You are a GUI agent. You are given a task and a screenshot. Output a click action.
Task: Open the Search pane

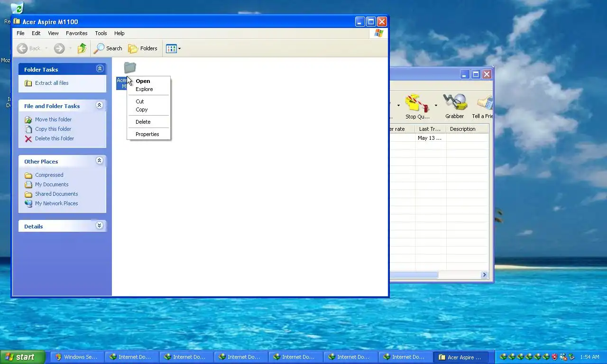108,48
